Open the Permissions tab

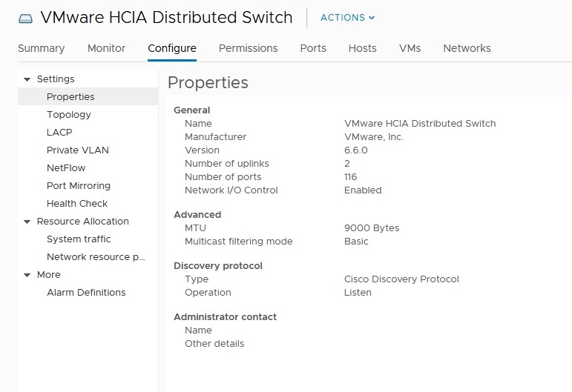(248, 48)
